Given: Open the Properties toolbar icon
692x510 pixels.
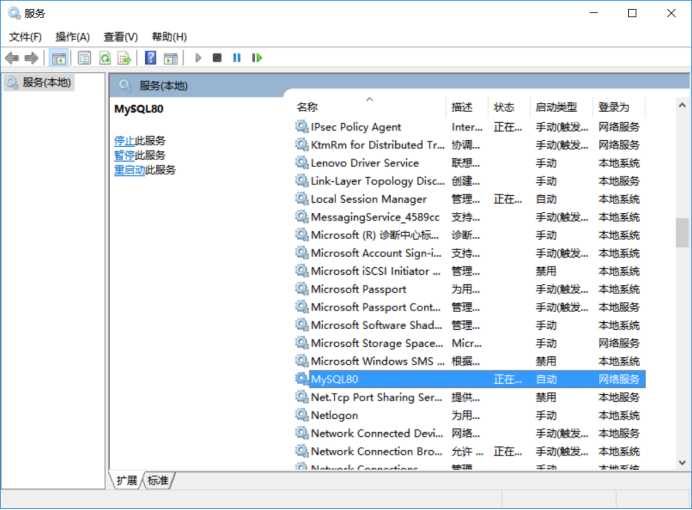Looking at the screenshot, I should tap(84, 58).
